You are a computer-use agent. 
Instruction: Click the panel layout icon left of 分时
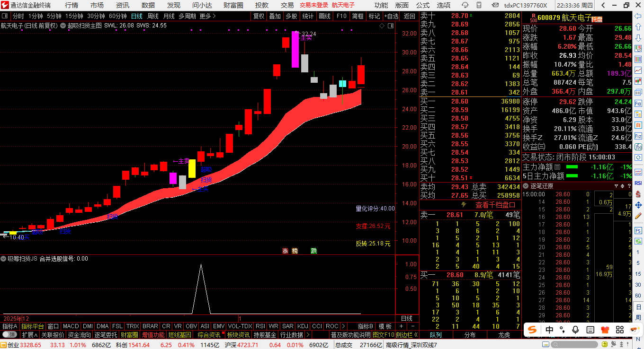5,16
